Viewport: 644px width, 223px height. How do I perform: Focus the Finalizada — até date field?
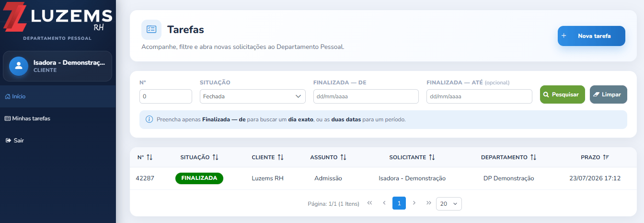click(x=479, y=96)
